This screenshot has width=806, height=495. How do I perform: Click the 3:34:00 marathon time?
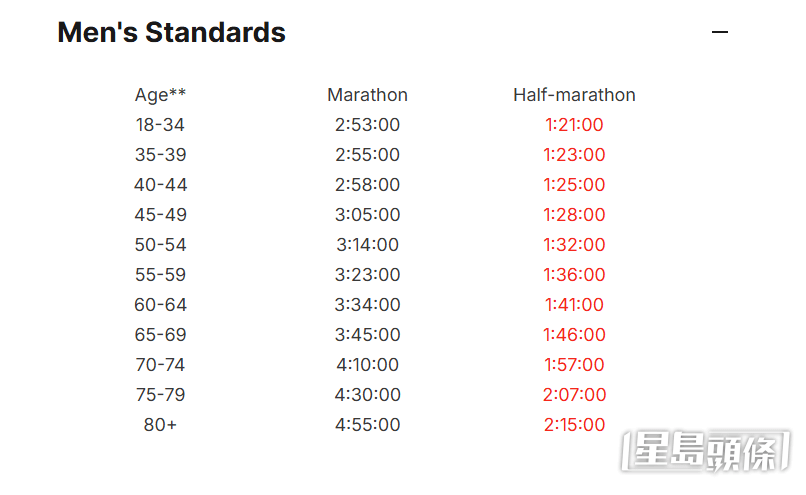367,305
